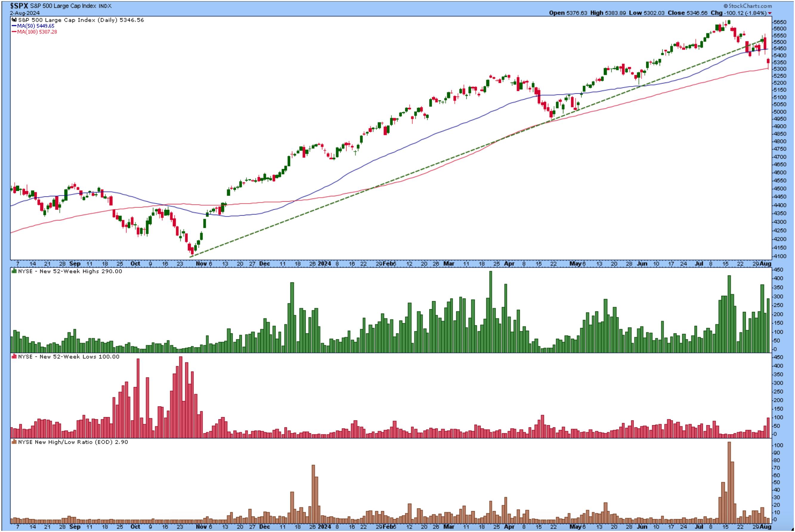Click the candlestick icon beside S&P 500 legend
The image size is (795, 532).
point(14,20)
